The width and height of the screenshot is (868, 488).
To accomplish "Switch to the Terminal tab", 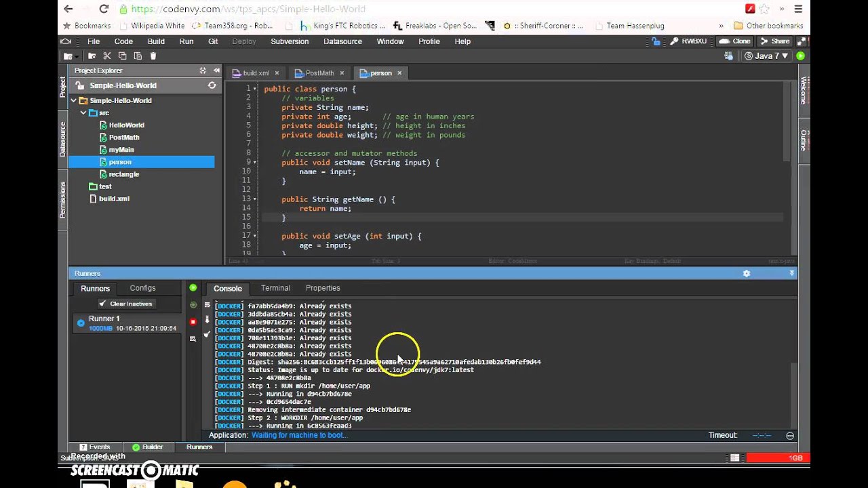I will tap(275, 288).
